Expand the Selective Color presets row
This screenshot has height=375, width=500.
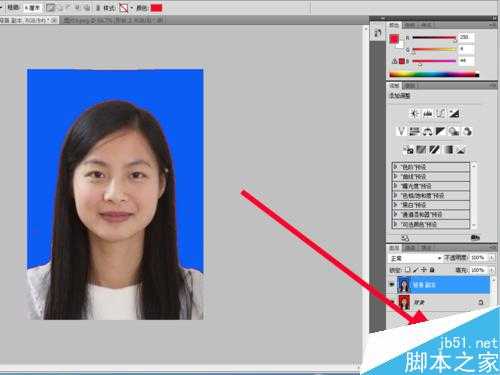coord(395,224)
